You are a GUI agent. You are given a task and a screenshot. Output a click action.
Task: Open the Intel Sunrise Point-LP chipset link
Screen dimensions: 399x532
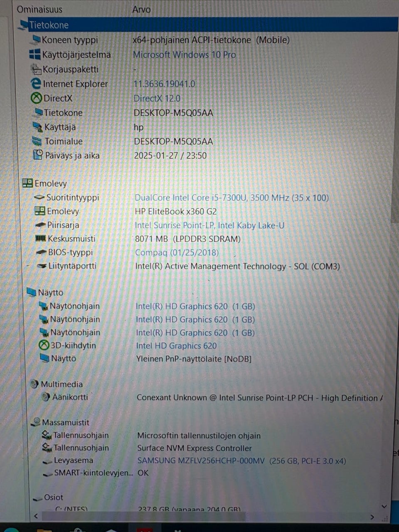[209, 225]
